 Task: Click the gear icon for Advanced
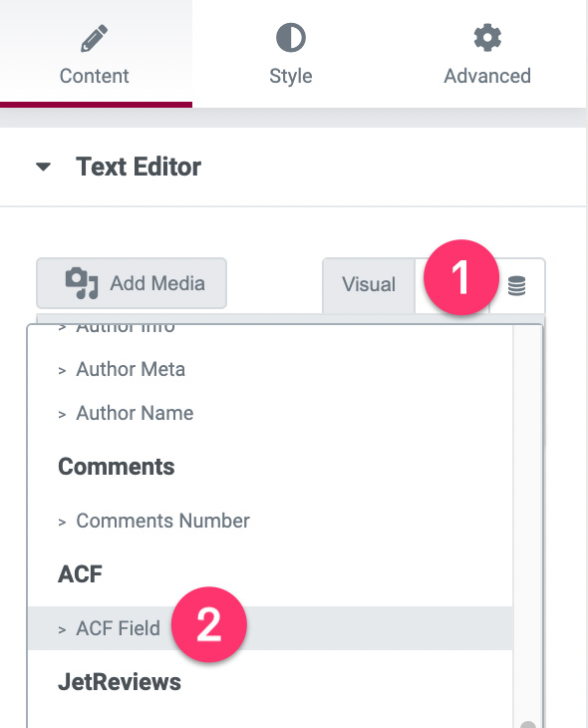click(x=487, y=38)
